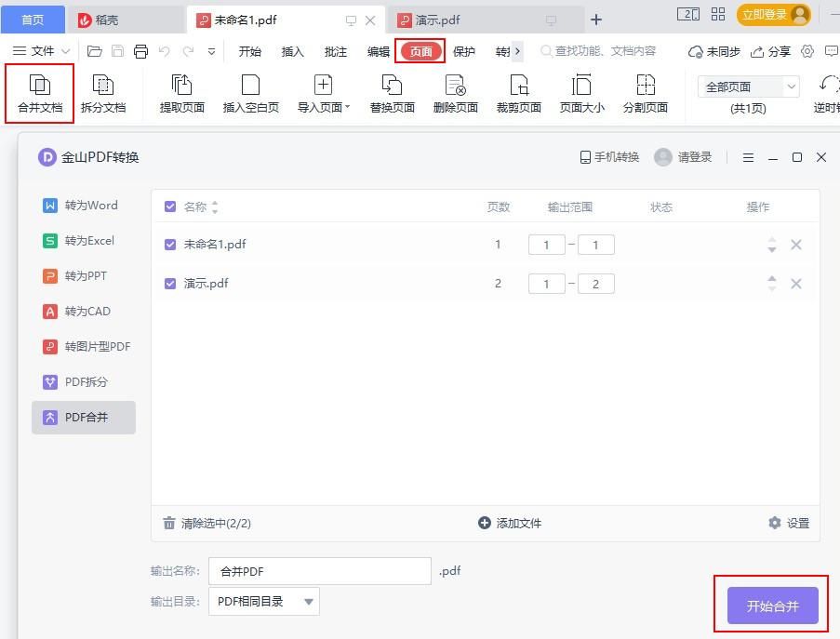Viewport: 840px width, 639px height.
Task: Open the window grid layout icon
Action: tap(718, 15)
